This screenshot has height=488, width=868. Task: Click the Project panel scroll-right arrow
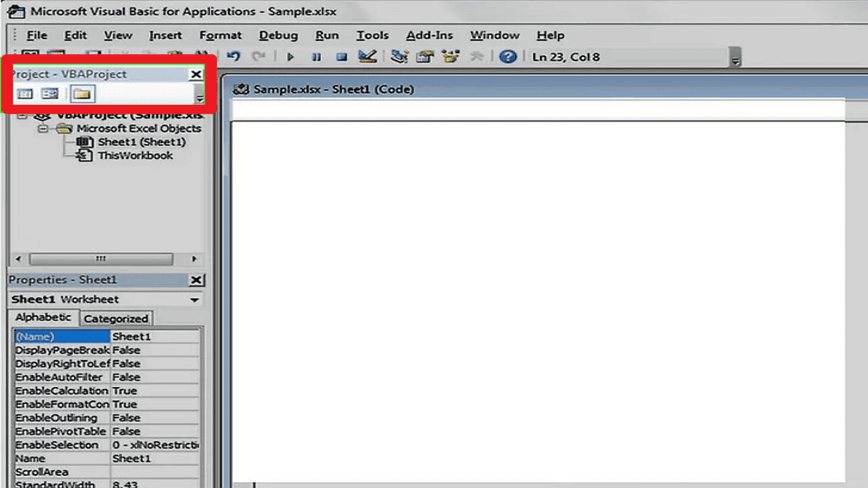pos(194,259)
